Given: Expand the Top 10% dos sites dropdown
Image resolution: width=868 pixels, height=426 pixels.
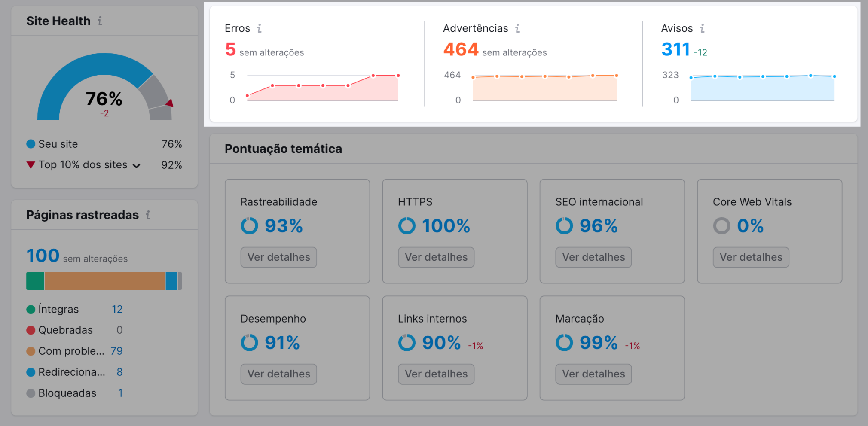Looking at the screenshot, I should (137, 165).
